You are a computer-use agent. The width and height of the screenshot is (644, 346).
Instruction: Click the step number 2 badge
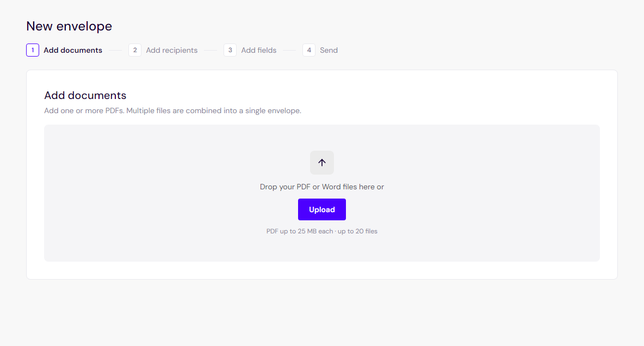(x=135, y=50)
